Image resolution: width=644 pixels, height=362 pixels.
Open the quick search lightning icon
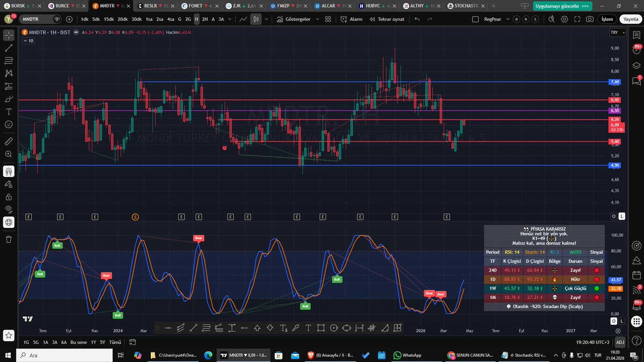552,19
